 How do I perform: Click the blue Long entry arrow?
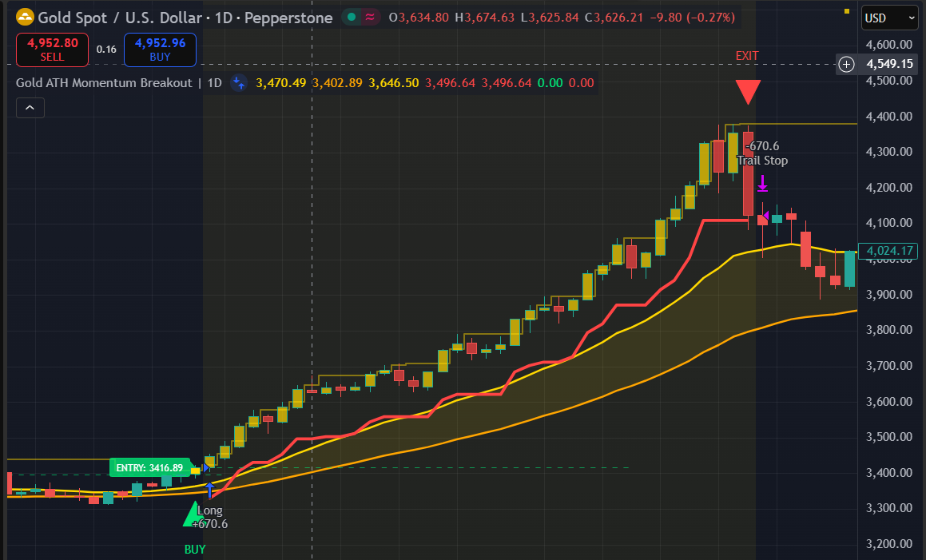(x=209, y=490)
